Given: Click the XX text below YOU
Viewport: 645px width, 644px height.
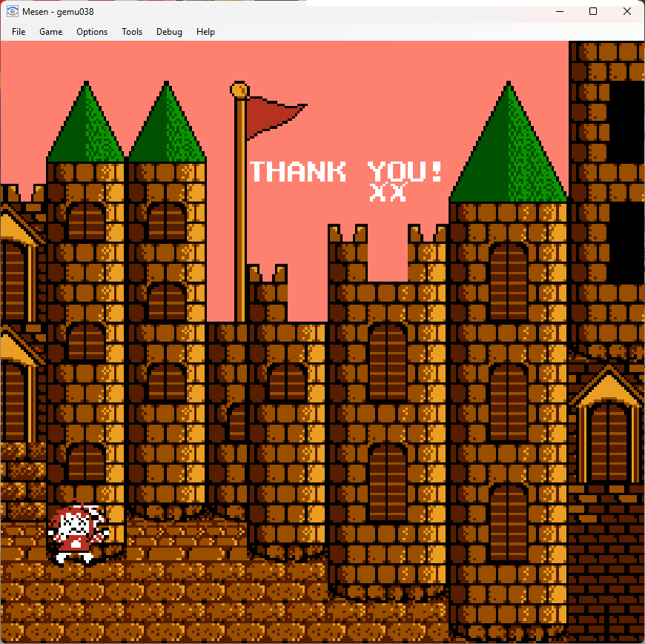Looking at the screenshot, I should [x=388, y=192].
